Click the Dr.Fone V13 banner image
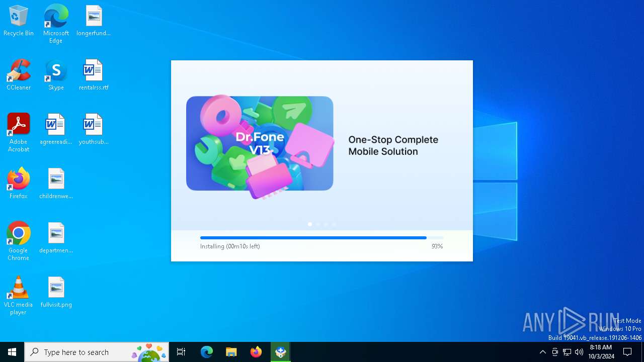The height and width of the screenshot is (362, 644). [x=260, y=146]
